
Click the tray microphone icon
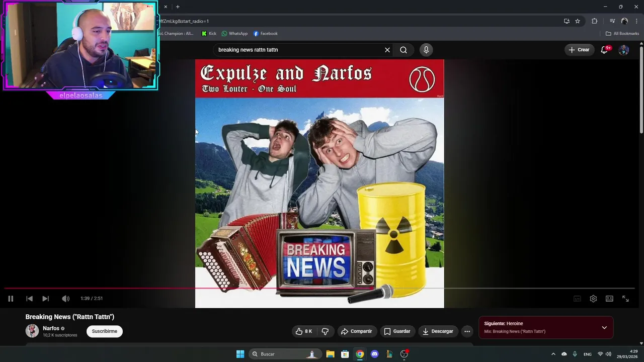575,354
